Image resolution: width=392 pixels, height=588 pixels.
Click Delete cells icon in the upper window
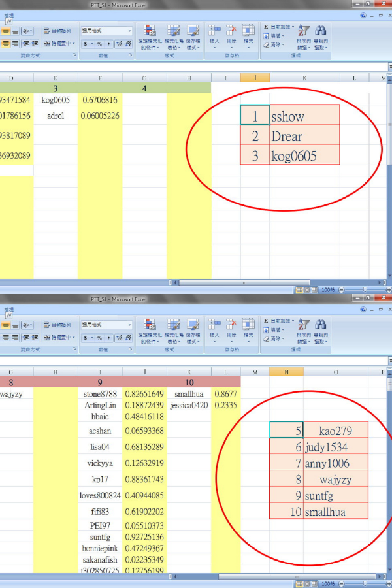coord(231,30)
